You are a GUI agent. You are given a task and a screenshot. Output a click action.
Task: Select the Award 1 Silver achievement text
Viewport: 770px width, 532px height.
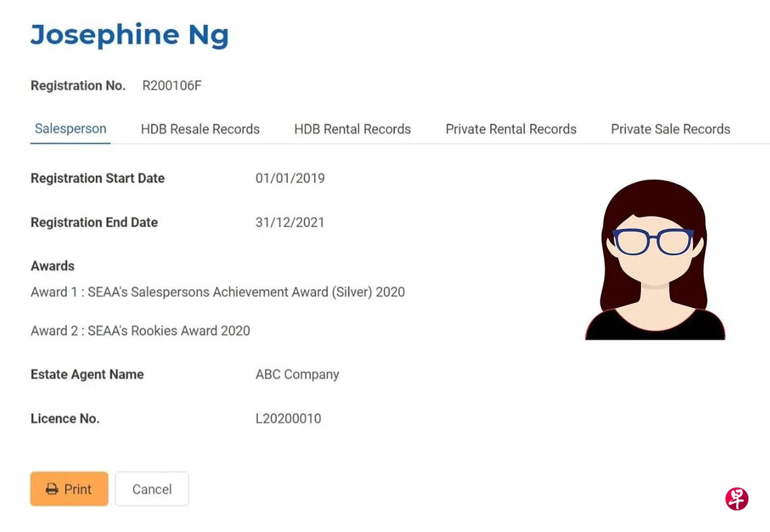tap(217, 292)
